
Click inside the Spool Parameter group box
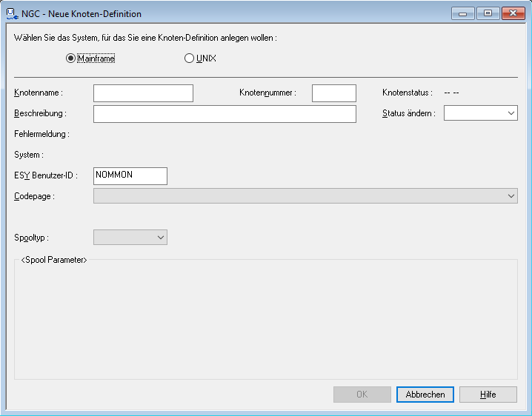(x=265, y=318)
